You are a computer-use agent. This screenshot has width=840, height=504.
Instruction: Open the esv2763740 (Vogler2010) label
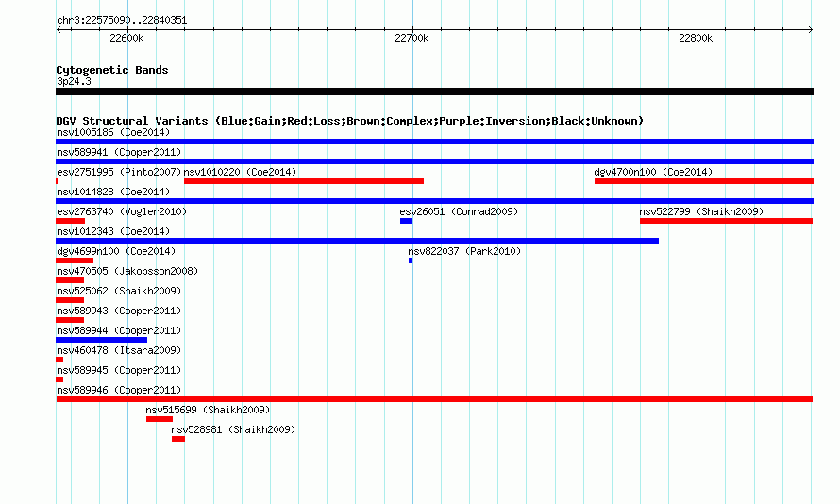(x=122, y=211)
